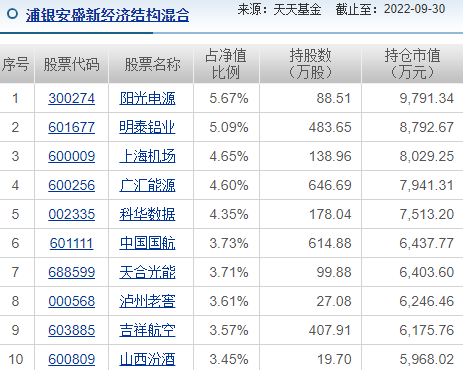Click the 股票名称 column header
463x370 pixels.
point(151,64)
